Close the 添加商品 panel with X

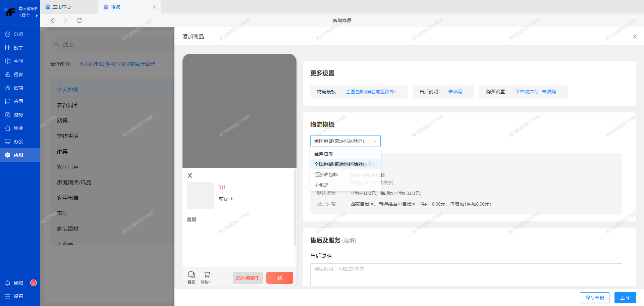[x=634, y=37]
